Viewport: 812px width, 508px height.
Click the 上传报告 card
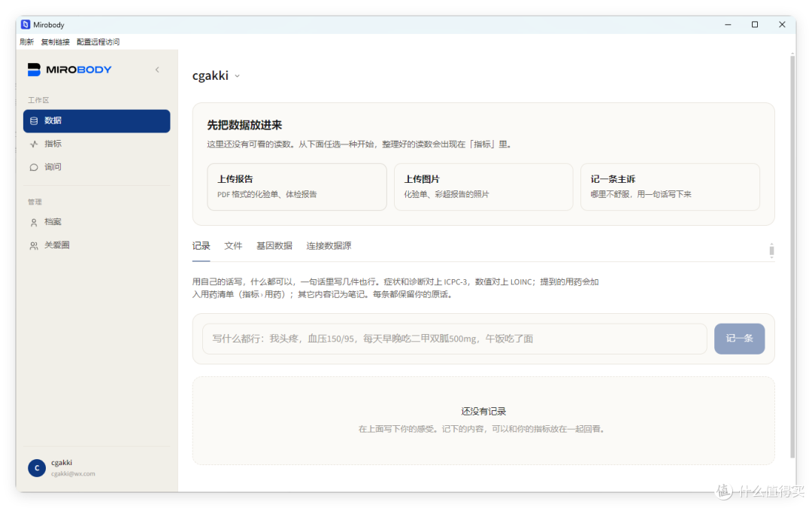(297, 187)
